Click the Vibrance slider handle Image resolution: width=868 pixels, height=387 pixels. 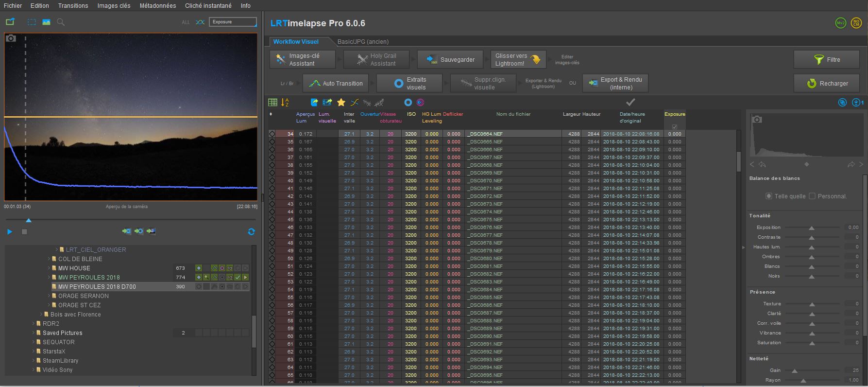(x=812, y=334)
